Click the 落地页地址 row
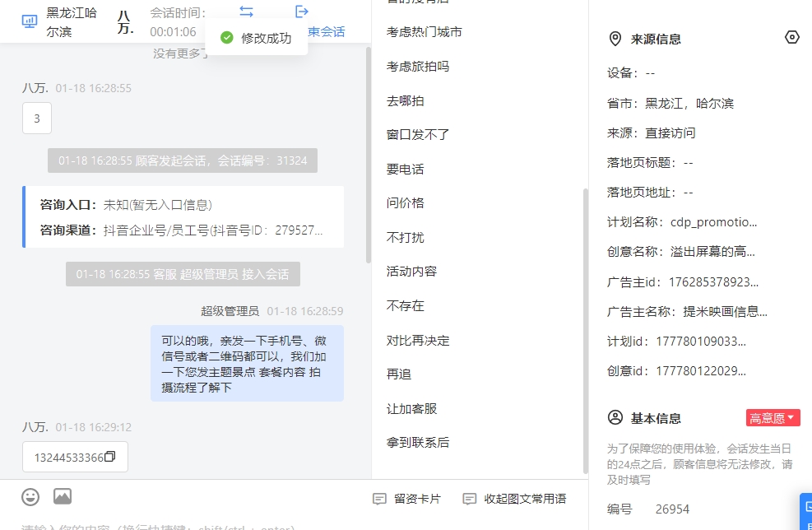Viewport: 812px width, 530px height. click(x=650, y=193)
